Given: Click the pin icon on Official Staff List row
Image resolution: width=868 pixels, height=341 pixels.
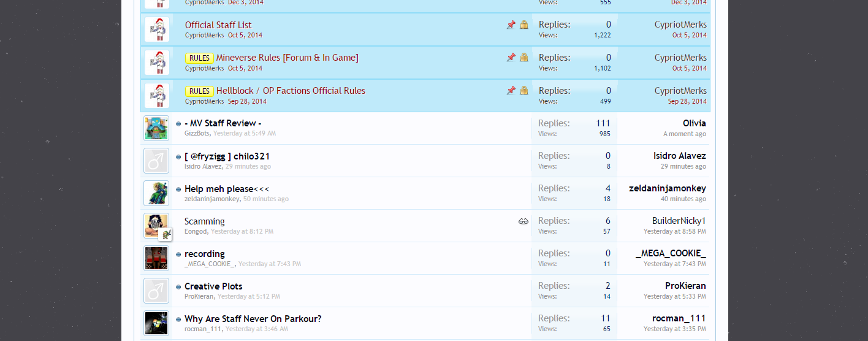Looking at the screenshot, I should point(511,25).
